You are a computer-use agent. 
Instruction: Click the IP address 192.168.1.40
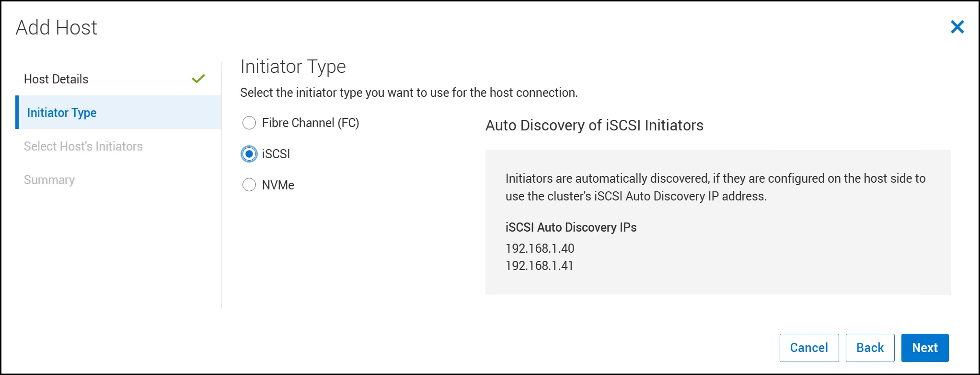pos(540,248)
